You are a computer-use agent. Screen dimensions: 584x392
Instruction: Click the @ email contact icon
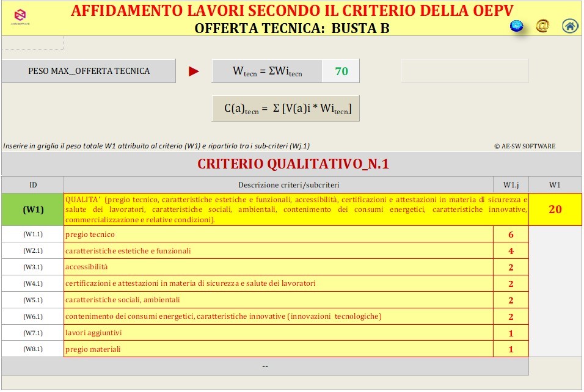[x=542, y=26]
